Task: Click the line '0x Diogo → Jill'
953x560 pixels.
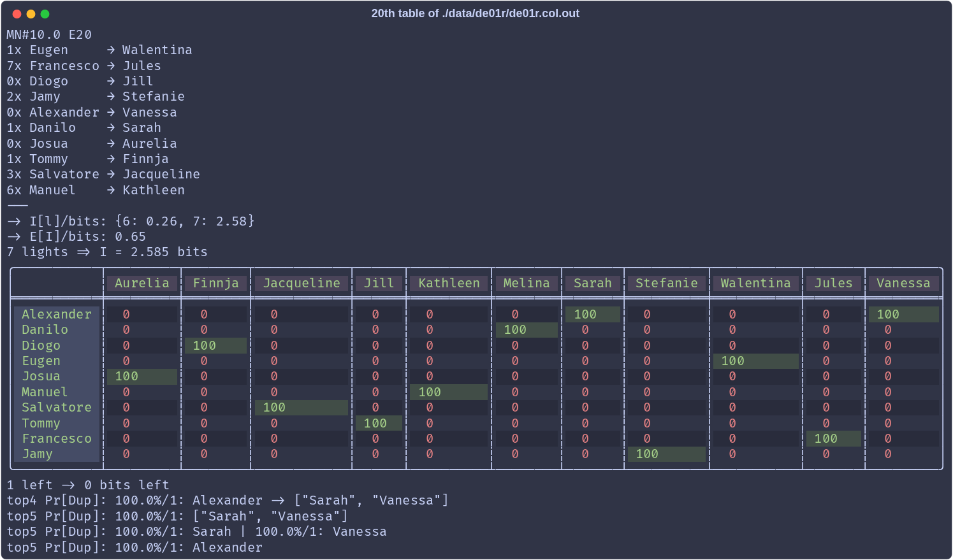Action: pos(80,81)
